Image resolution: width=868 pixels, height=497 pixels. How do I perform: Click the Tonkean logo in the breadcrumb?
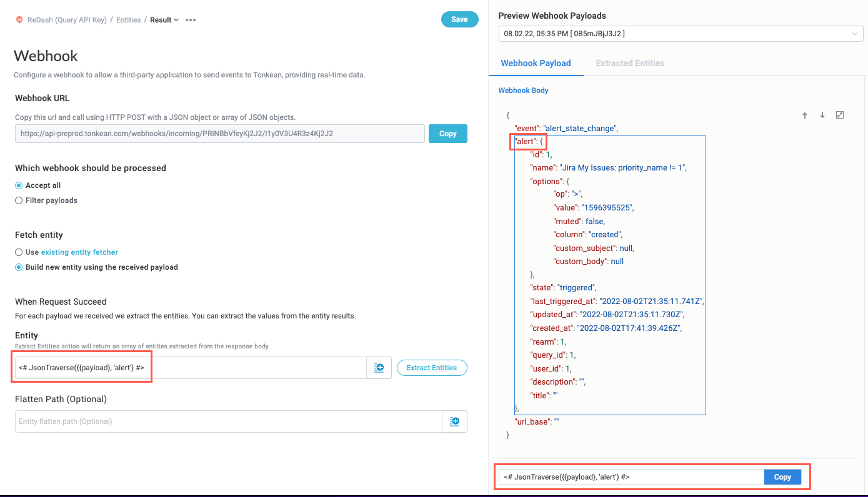point(19,19)
